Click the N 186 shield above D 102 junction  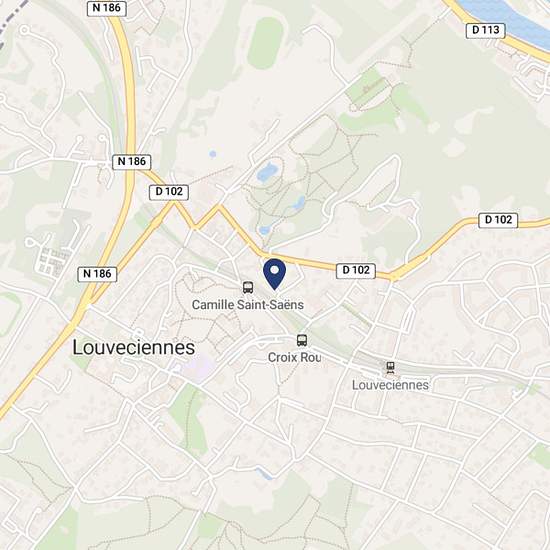132,162
